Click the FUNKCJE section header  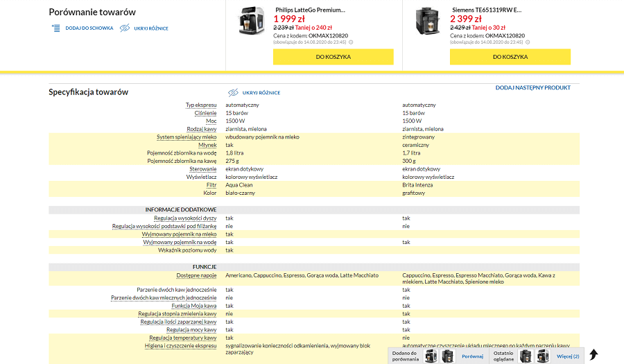pyautogui.click(x=205, y=267)
